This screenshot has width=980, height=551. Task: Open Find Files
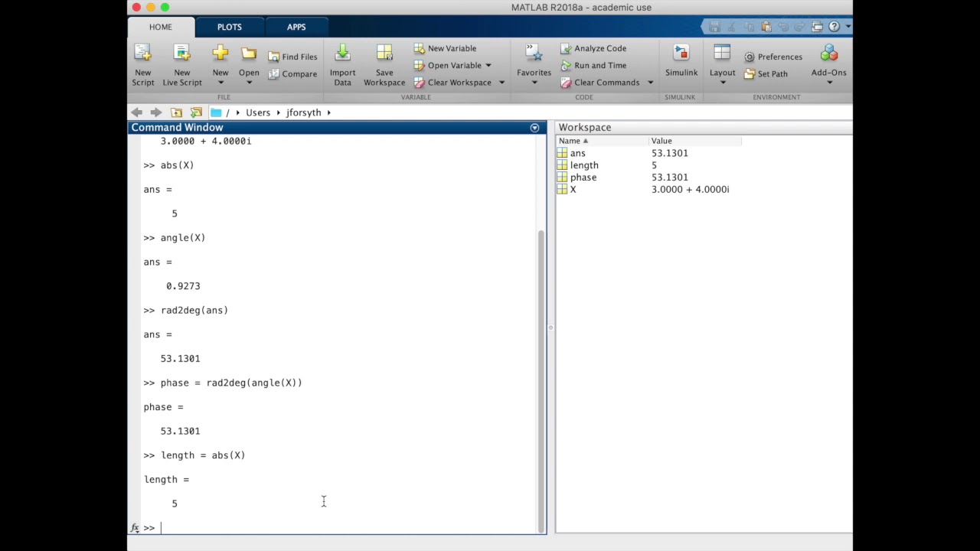tap(292, 57)
